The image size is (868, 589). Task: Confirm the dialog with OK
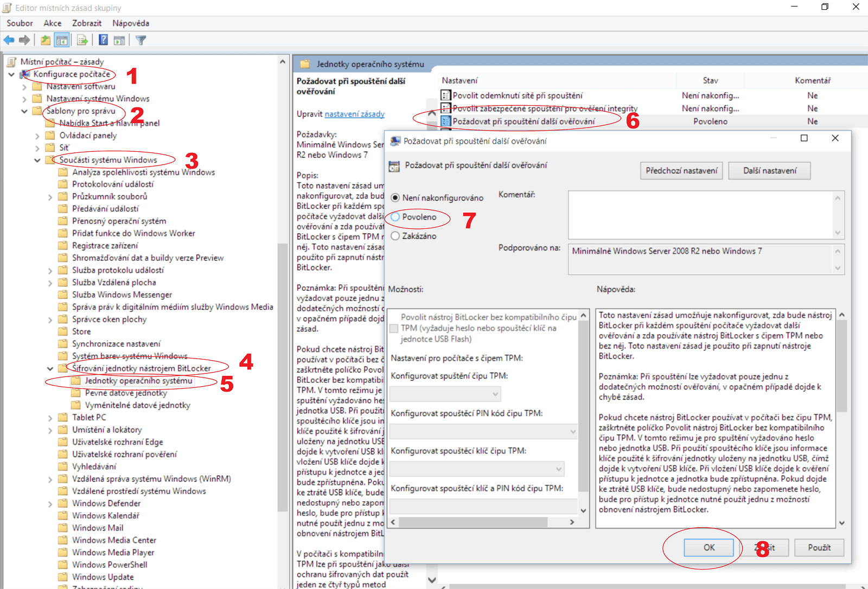709,547
